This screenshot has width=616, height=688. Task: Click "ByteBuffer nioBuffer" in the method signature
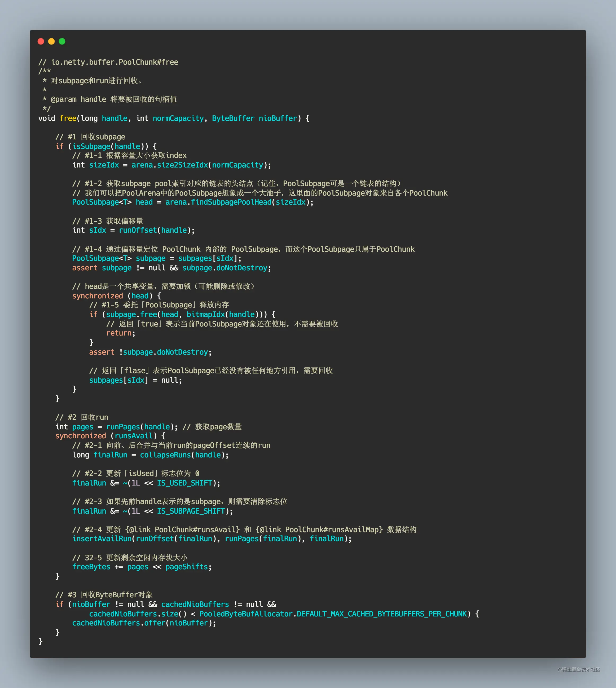(x=254, y=118)
